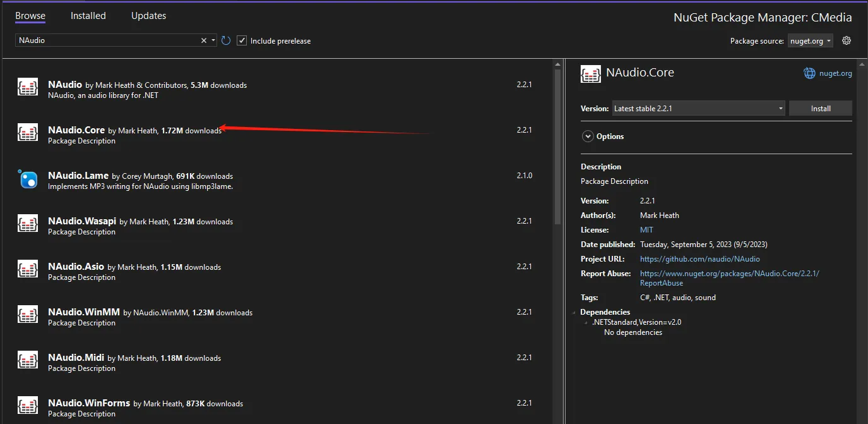
Task: Open the github.com/naudio/NAudio project URL
Action: click(700, 259)
